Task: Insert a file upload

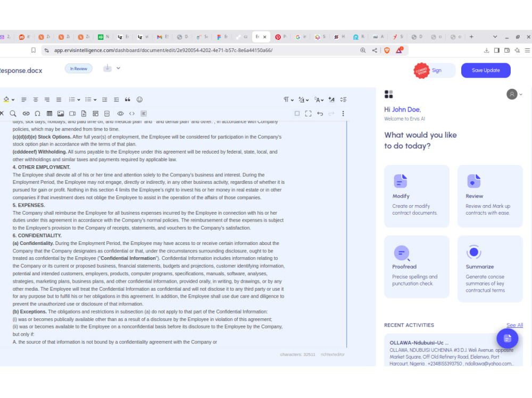Action: [x=84, y=114]
